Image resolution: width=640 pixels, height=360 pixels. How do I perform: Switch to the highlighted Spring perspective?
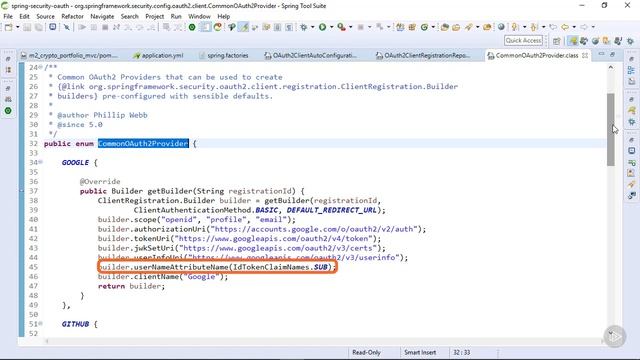click(x=573, y=41)
